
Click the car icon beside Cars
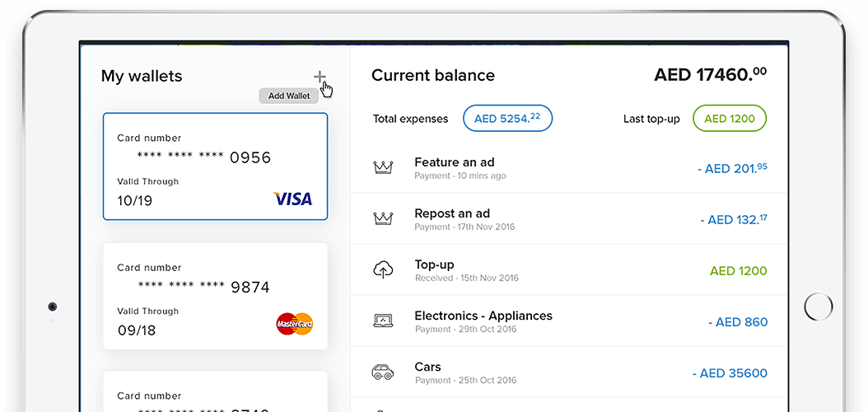[x=383, y=372]
